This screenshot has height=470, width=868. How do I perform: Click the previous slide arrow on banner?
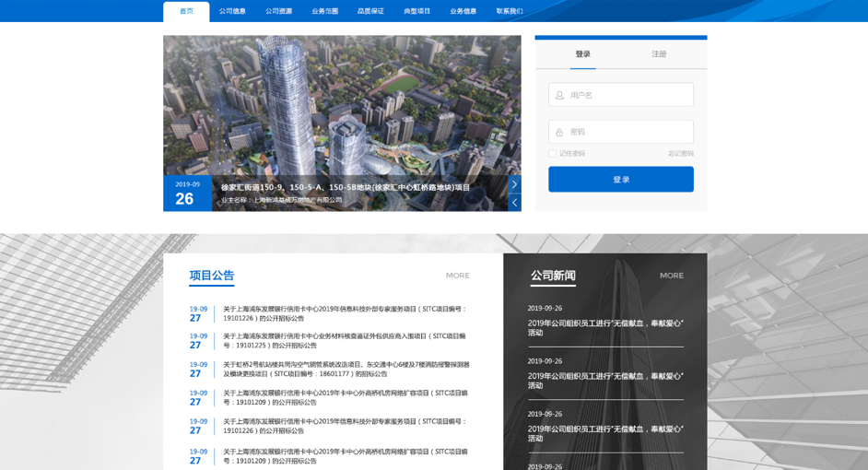[514, 203]
